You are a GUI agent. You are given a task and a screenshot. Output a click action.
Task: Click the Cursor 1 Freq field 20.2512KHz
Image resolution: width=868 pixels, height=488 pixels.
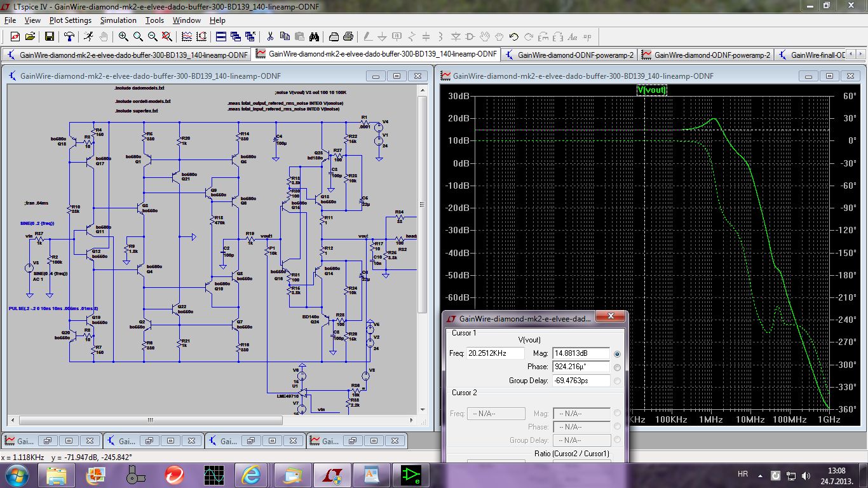[496, 353]
